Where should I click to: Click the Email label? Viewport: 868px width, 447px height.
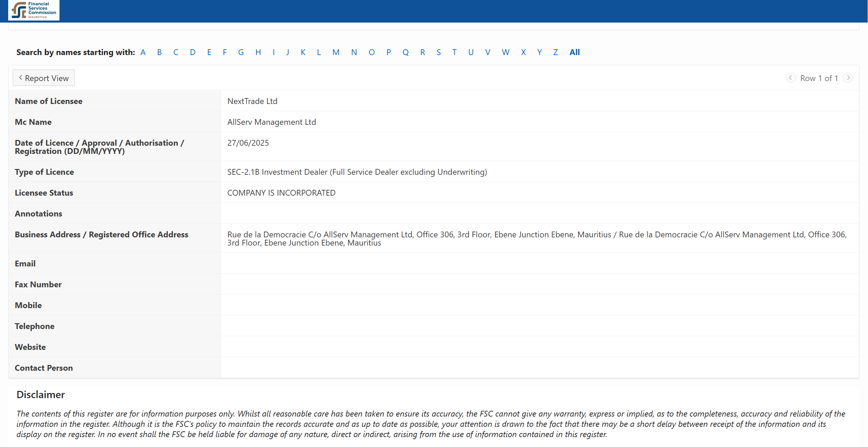tap(25, 264)
